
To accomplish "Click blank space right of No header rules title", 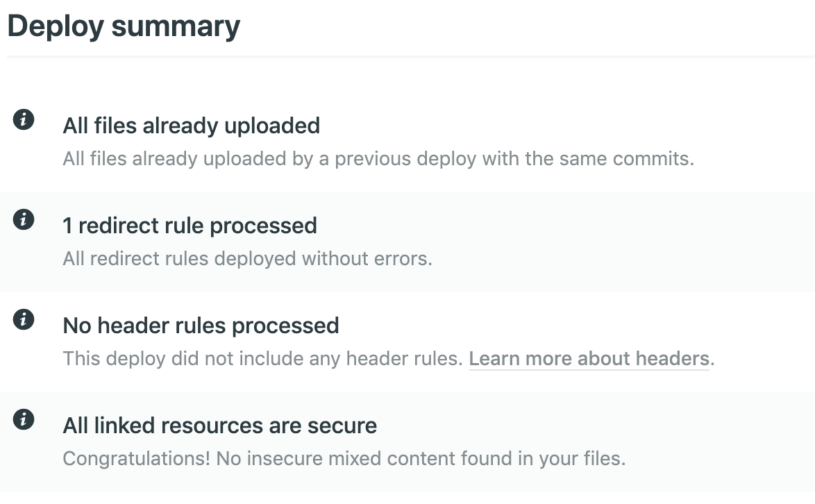I will click(555, 326).
